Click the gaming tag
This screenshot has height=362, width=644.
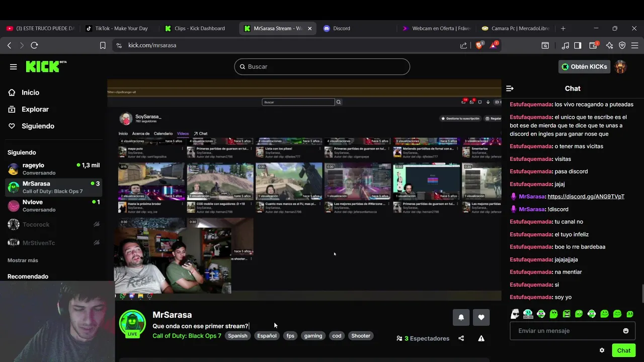pos(313,336)
